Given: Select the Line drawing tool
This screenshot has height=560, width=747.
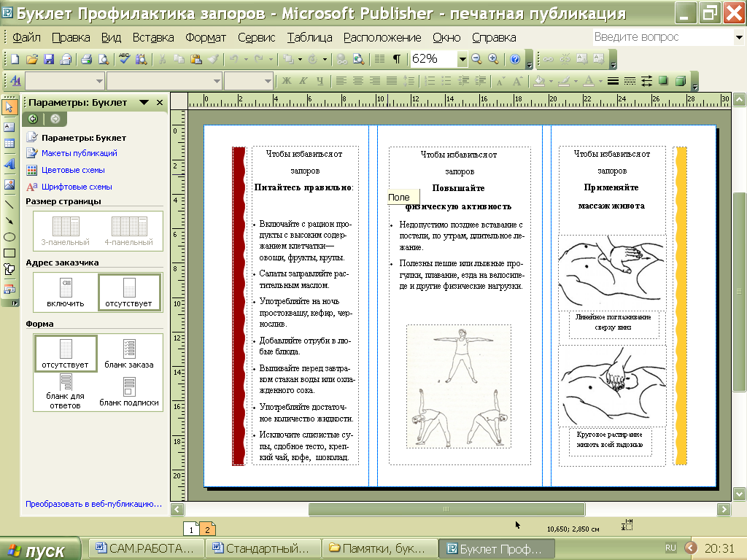Looking at the screenshot, I should [9, 205].
